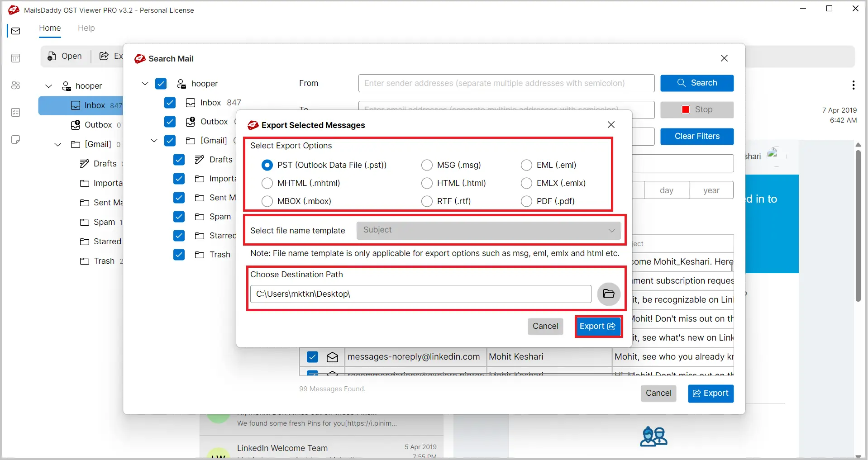Click the Stop search button

click(697, 110)
